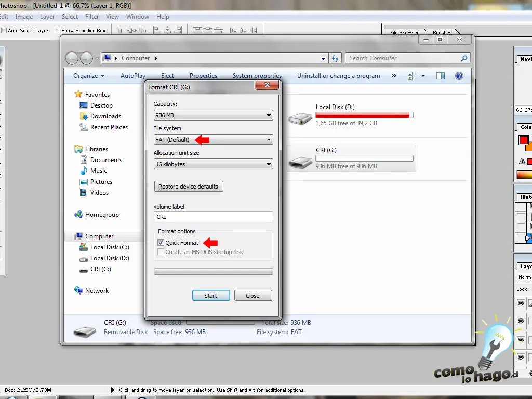Toggle Create an MS-DOS startup disk checkbox
The width and height of the screenshot is (532, 399).
point(161,252)
